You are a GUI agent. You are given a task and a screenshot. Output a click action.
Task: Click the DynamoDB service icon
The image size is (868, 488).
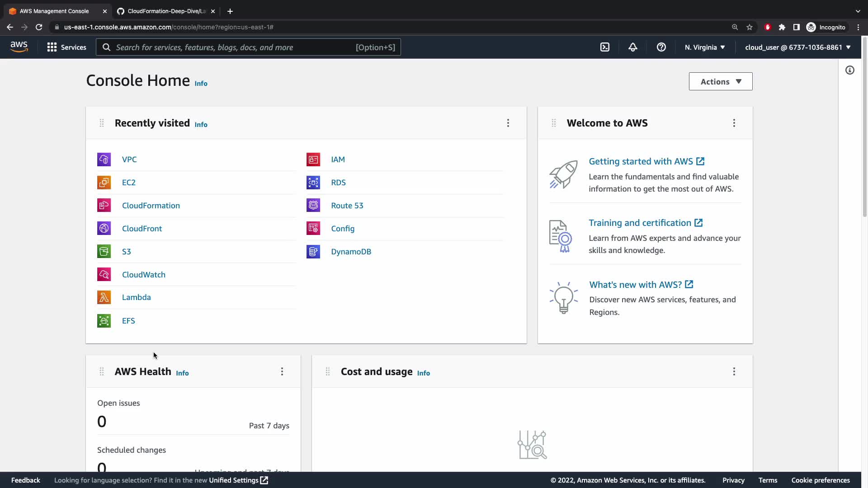(313, 252)
